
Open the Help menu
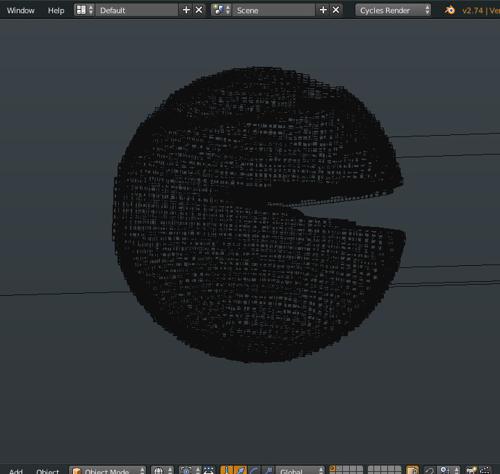56,10
